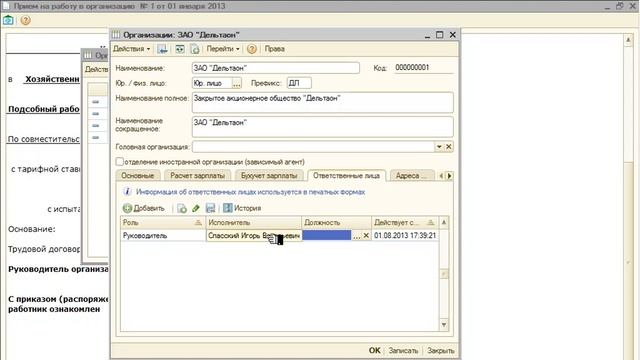Image resolution: width=640 pixels, height=360 pixels.
Task: Click the save disk icon before История
Action: 210,208
